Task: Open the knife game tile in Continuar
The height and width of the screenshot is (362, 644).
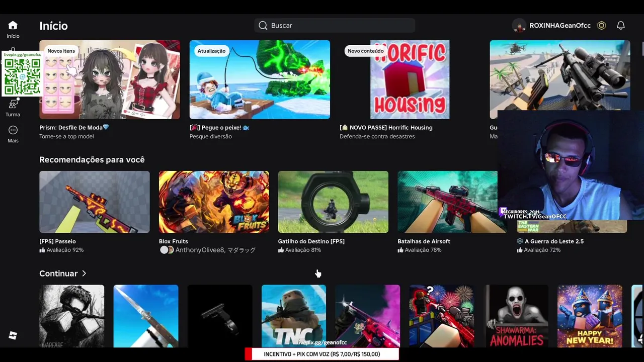Action: 146,316
